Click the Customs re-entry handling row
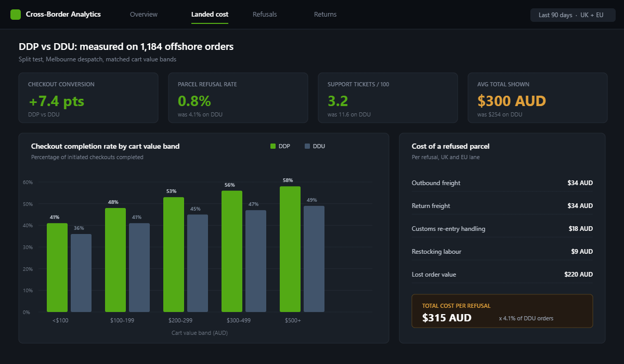Viewport: 624px width, 364px height. pyautogui.click(x=502, y=229)
